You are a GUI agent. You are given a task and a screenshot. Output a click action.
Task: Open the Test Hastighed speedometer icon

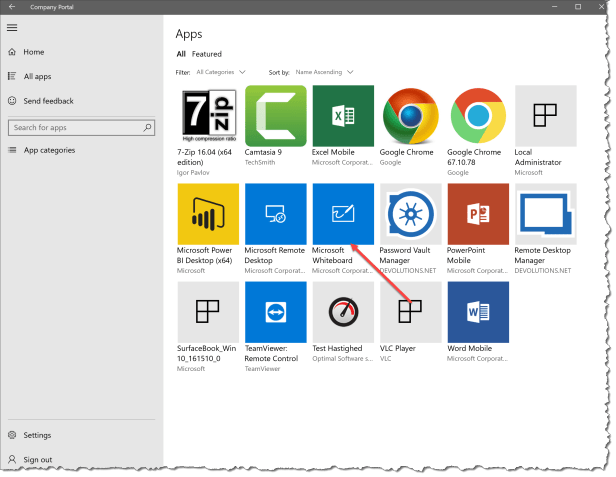tap(343, 312)
